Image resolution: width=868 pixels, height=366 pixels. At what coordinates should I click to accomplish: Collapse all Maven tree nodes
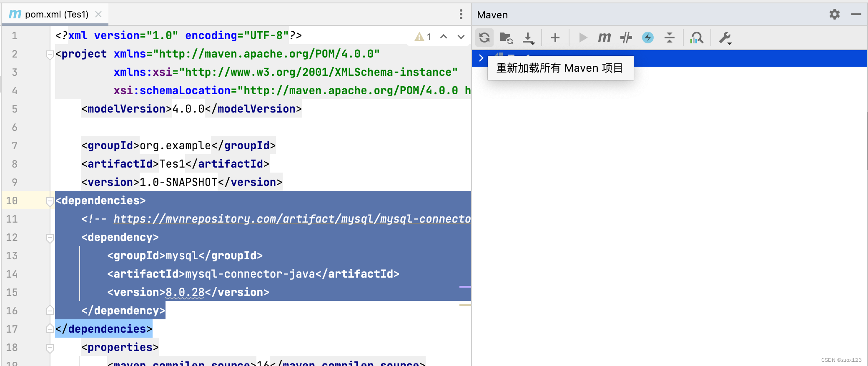tap(670, 38)
